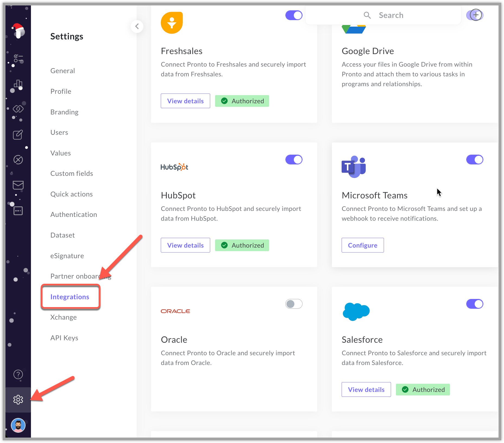
Task: Open the user avatar profile
Action: [x=18, y=425]
